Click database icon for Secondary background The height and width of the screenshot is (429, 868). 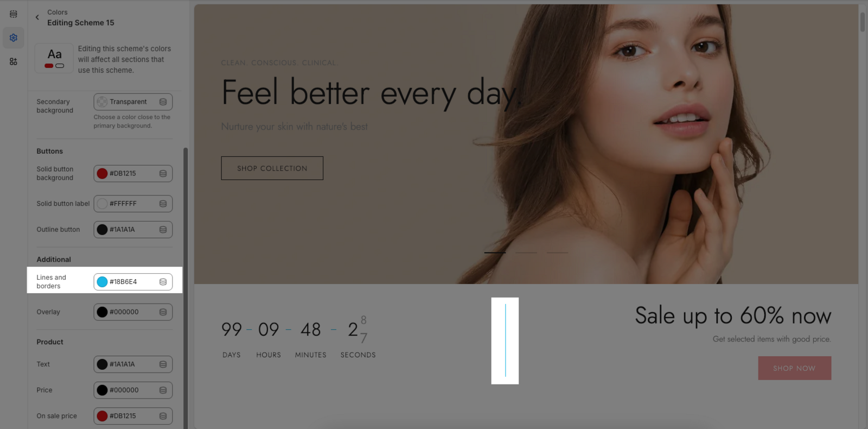click(163, 102)
